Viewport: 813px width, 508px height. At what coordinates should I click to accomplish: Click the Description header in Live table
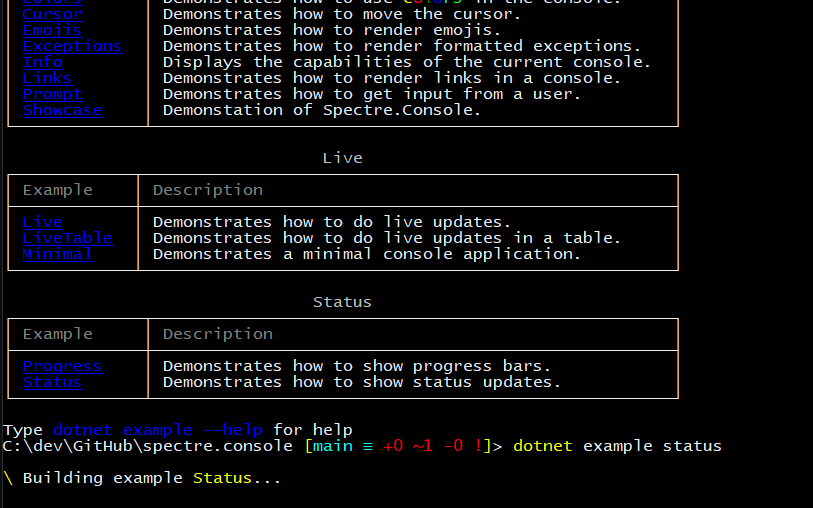pos(208,190)
